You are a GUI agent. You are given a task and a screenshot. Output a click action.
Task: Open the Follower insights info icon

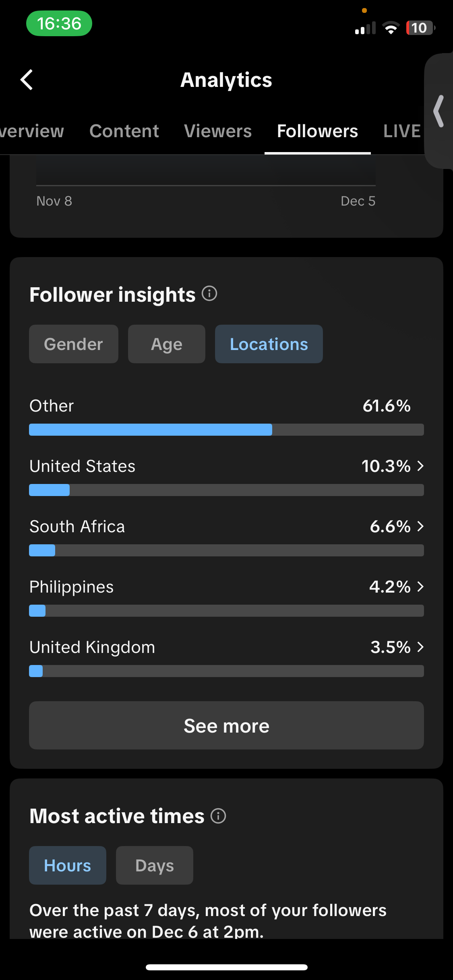click(x=209, y=294)
